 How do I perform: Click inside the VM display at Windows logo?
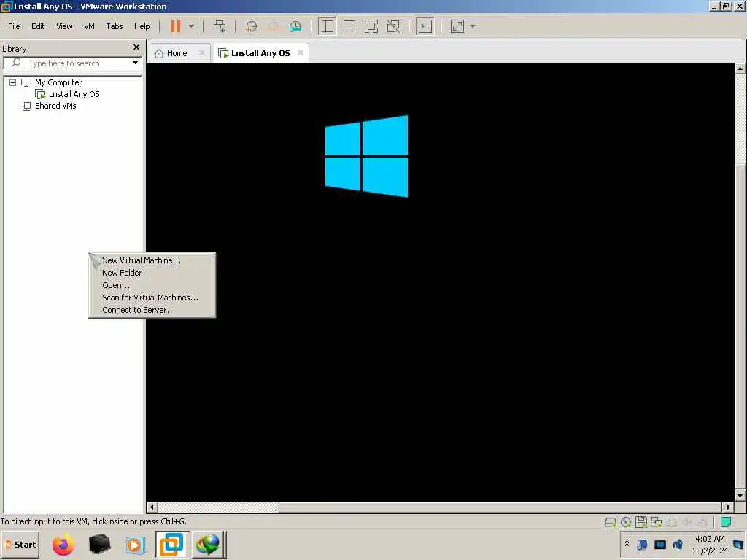[x=366, y=156]
